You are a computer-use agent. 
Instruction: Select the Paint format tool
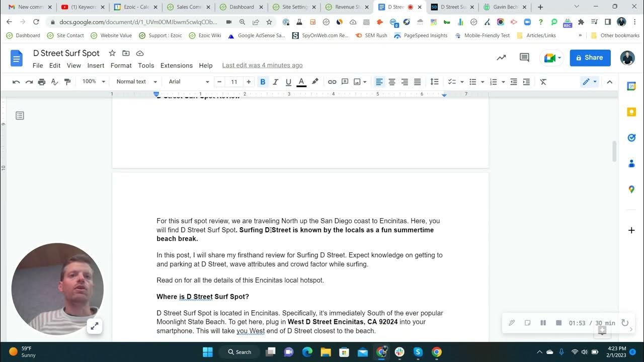pyautogui.click(x=67, y=81)
